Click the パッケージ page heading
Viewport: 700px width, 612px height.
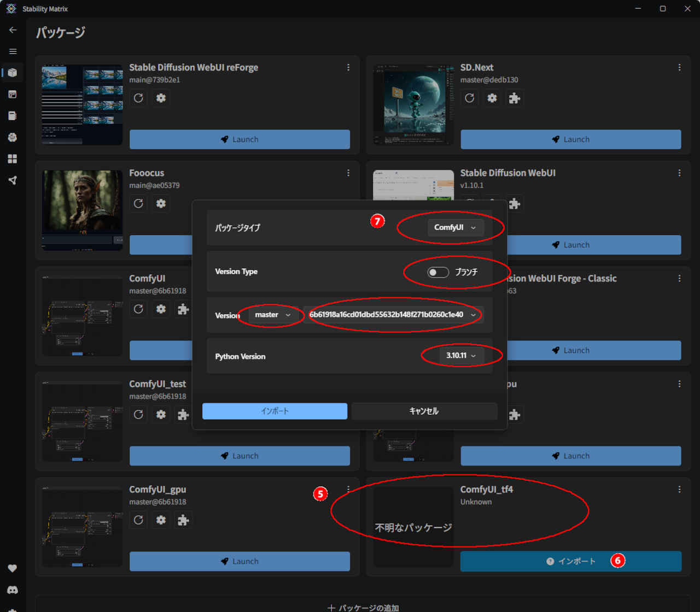coord(61,32)
